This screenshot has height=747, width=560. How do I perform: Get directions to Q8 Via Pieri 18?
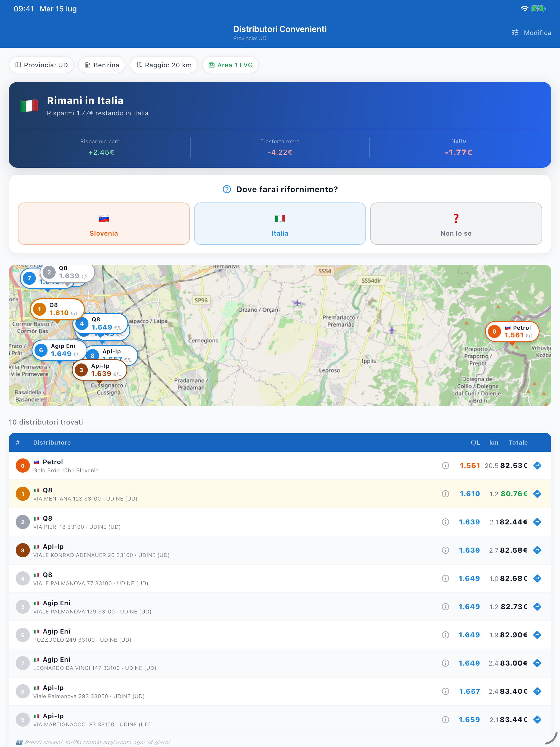point(537,522)
